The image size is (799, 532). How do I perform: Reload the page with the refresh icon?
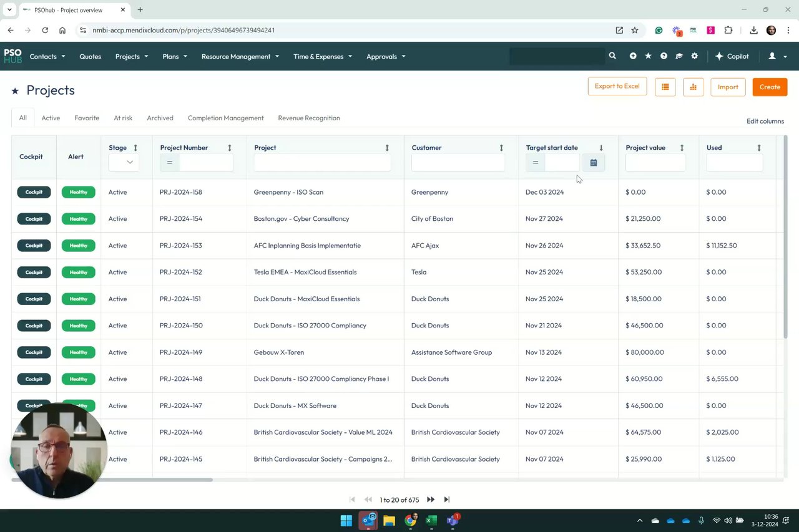pyautogui.click(x=45, y=30)
